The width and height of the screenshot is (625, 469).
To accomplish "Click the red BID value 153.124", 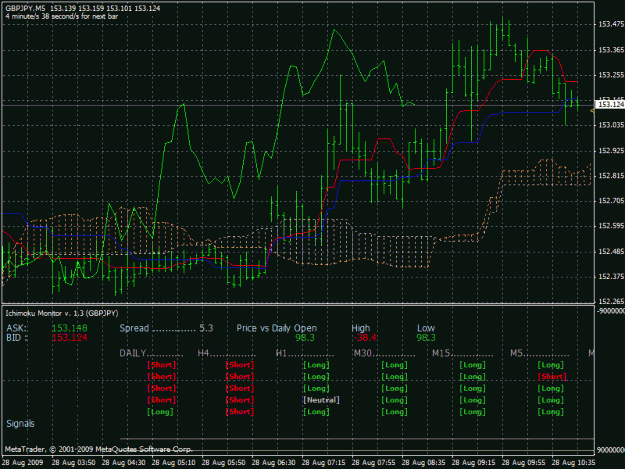I will [69, 338].
